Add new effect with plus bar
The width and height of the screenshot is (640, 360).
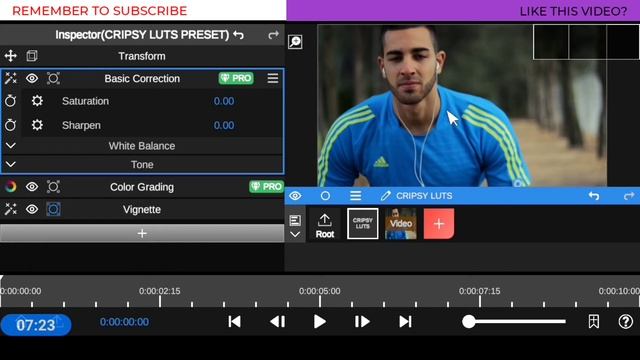pos(142,233)
